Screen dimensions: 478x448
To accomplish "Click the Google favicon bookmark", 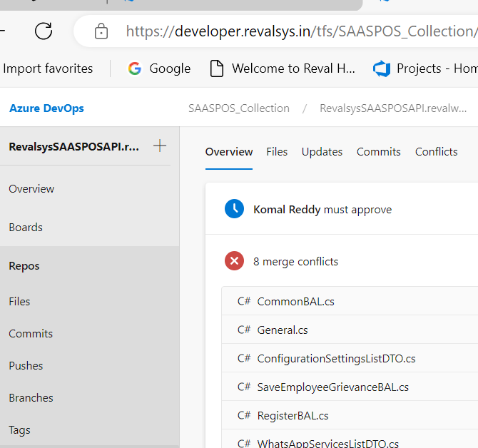I will pyautogui.click(x=134, y=68).
